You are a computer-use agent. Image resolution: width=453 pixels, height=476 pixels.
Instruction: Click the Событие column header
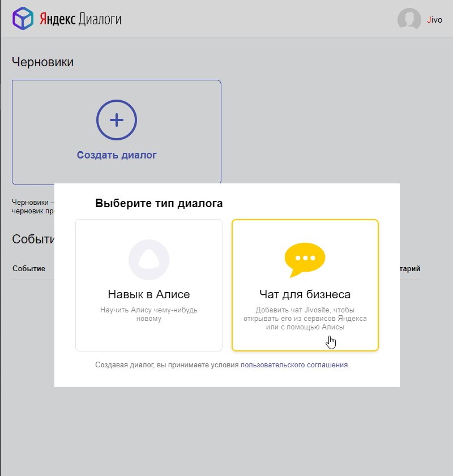tap(29, 268)
